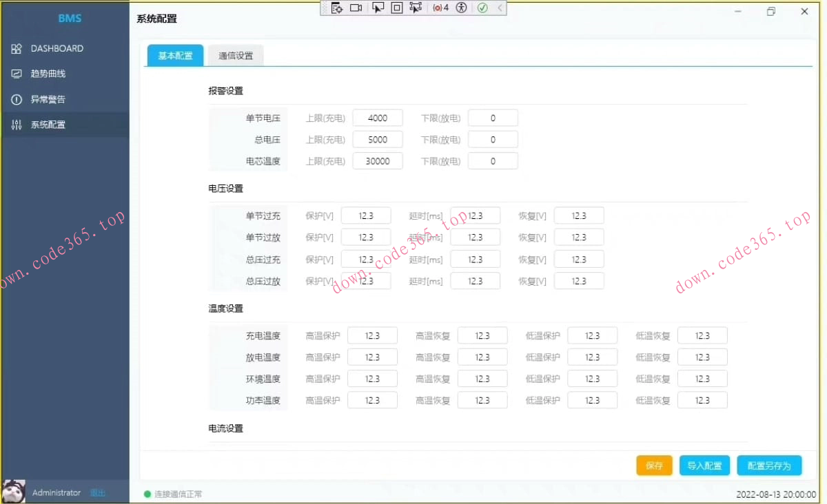The image size is (827, 504).
Task: Click the 导入配置 button
Action: (704, 465)
